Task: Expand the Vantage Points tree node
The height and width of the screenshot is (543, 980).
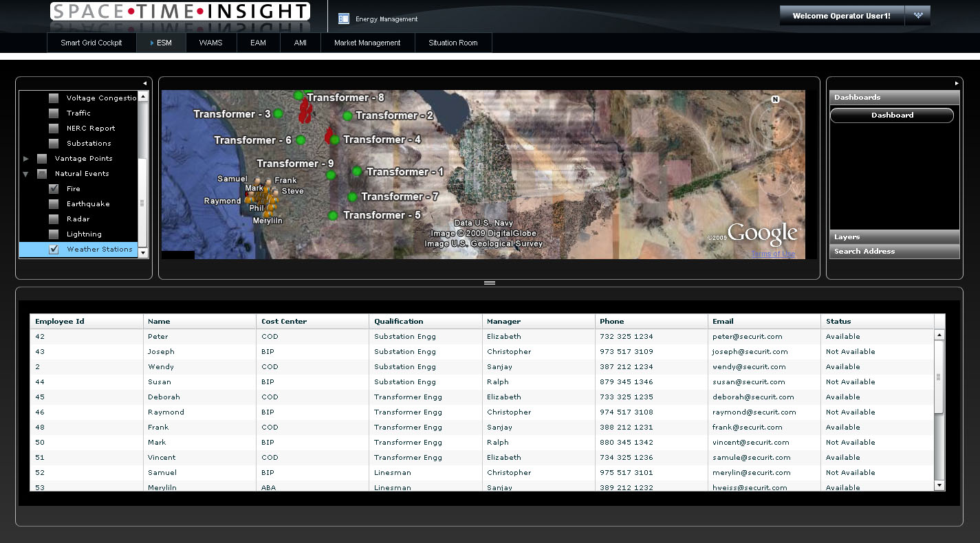Action: 26,159
